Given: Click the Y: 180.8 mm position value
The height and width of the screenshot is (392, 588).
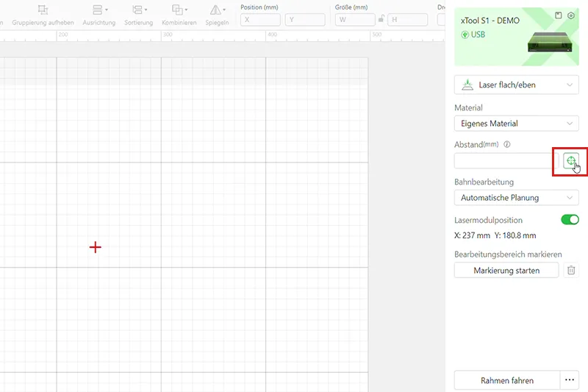Looking at the screenshot, I should tap(515, 235).
